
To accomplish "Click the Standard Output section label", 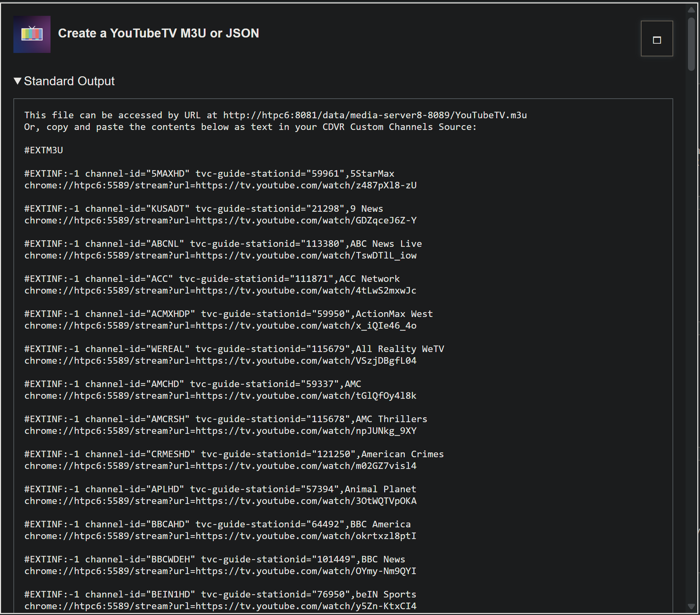I will [69, 81].
